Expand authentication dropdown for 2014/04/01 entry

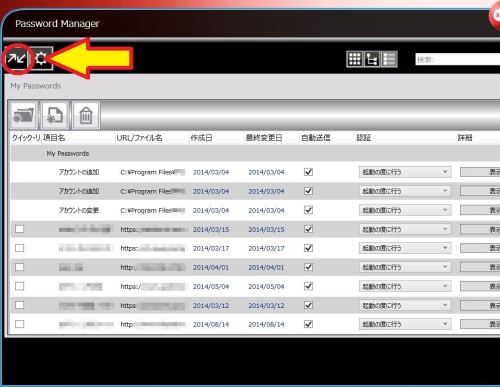tap(405, 267)
